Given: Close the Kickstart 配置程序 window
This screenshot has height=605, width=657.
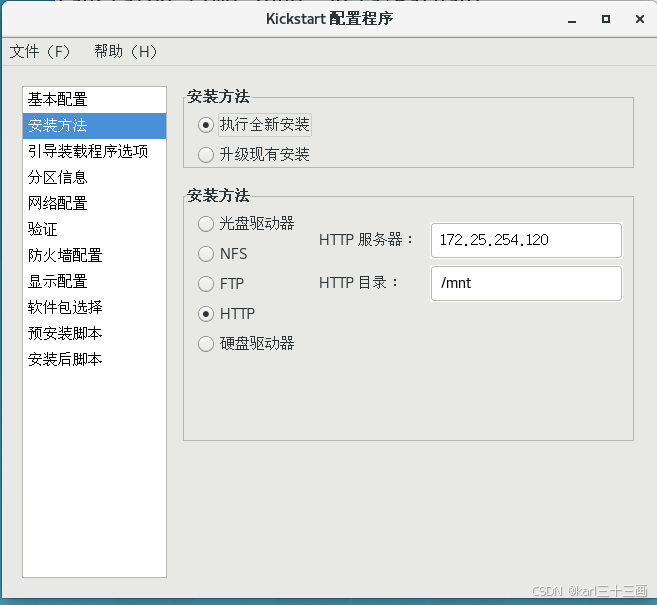Looking at the screenshot, I should pos(639,19).
